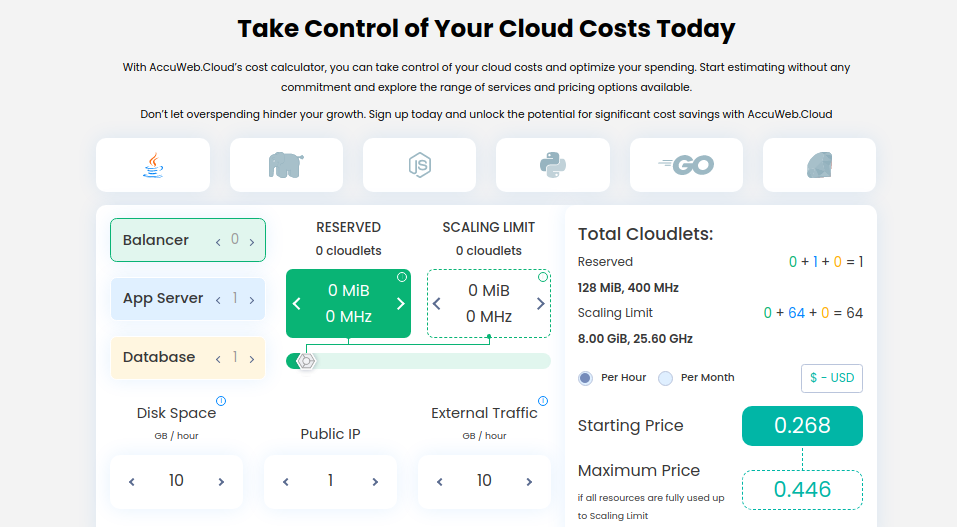Click the Disk Space info icon

[221, 401]
